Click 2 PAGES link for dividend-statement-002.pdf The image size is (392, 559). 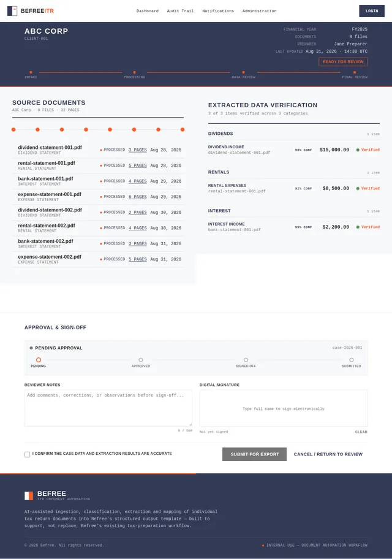click(138, 213)
